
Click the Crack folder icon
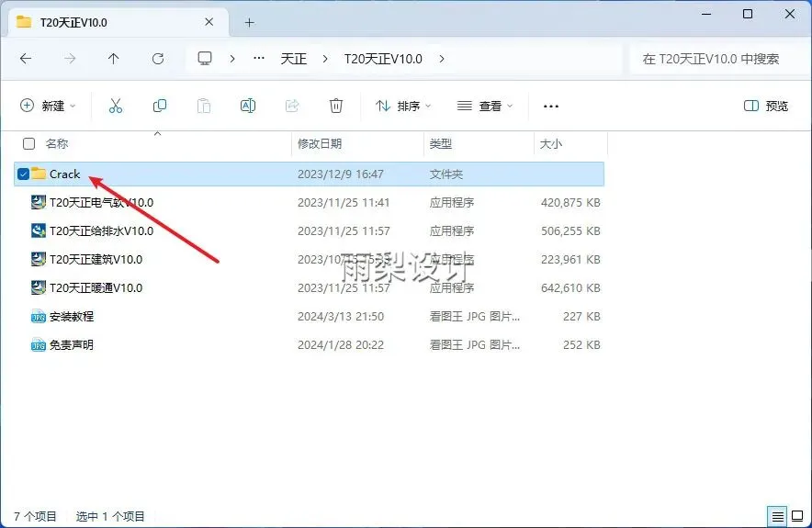tap(39, 174)
